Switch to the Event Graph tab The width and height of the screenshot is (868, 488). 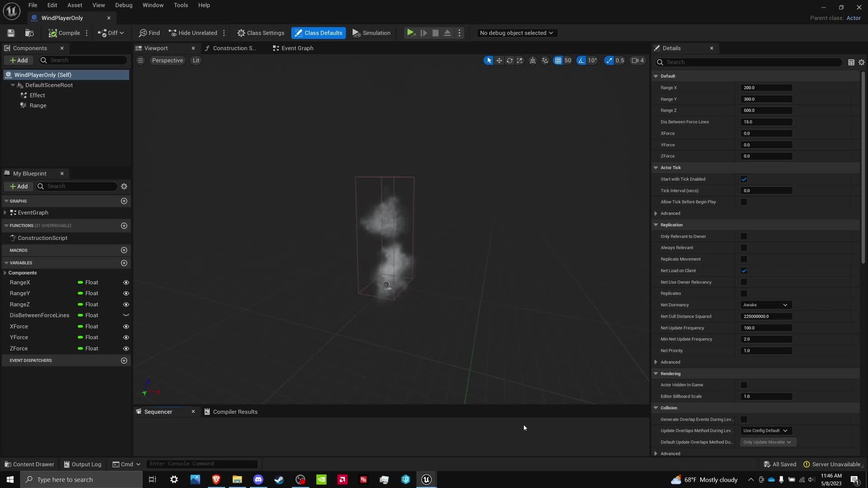pyautogui.click(x=292, y=48)
